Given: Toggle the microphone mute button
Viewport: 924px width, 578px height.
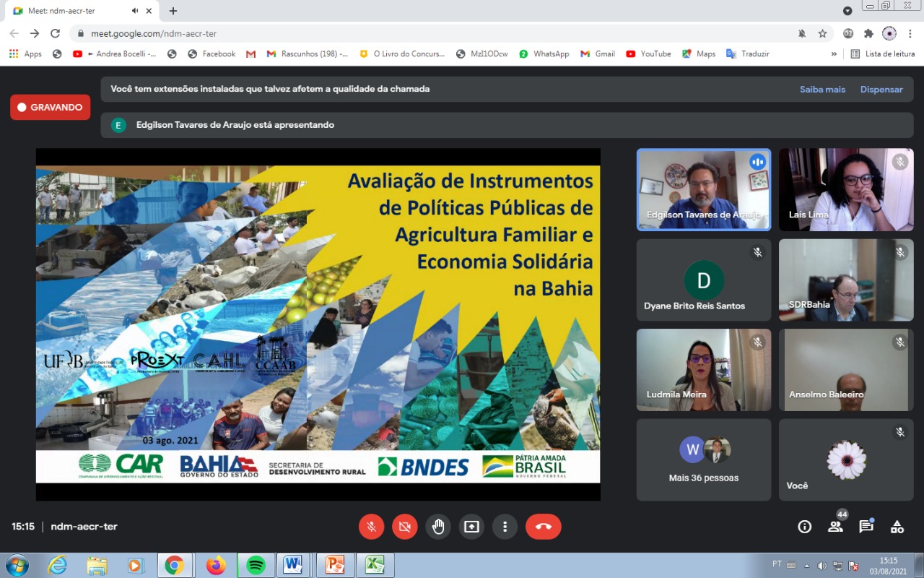Looking at the screenshot, I should (371, 527).
